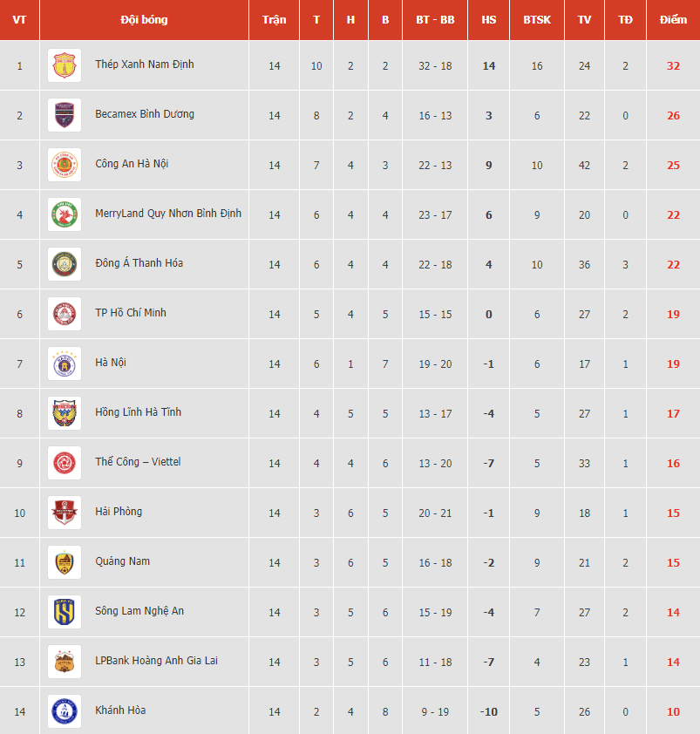
Task: Click the Sông Lam Nghệ An shield logo
Action: pos(65,612)
